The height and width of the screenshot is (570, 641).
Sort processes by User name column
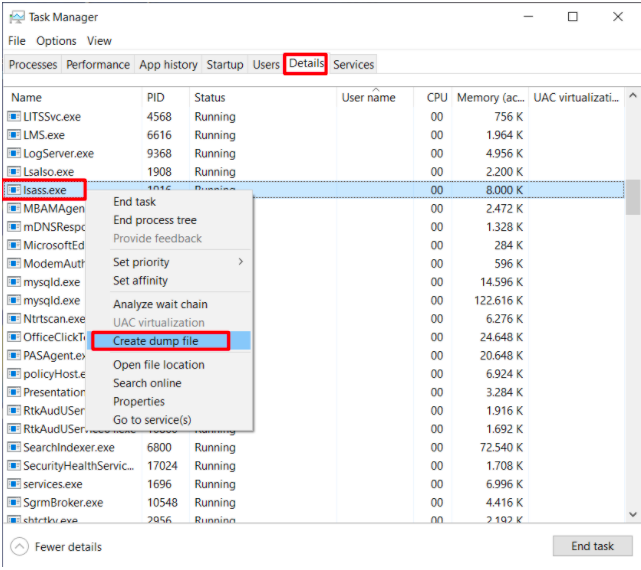pyautogui.click(x=368, y=98)
